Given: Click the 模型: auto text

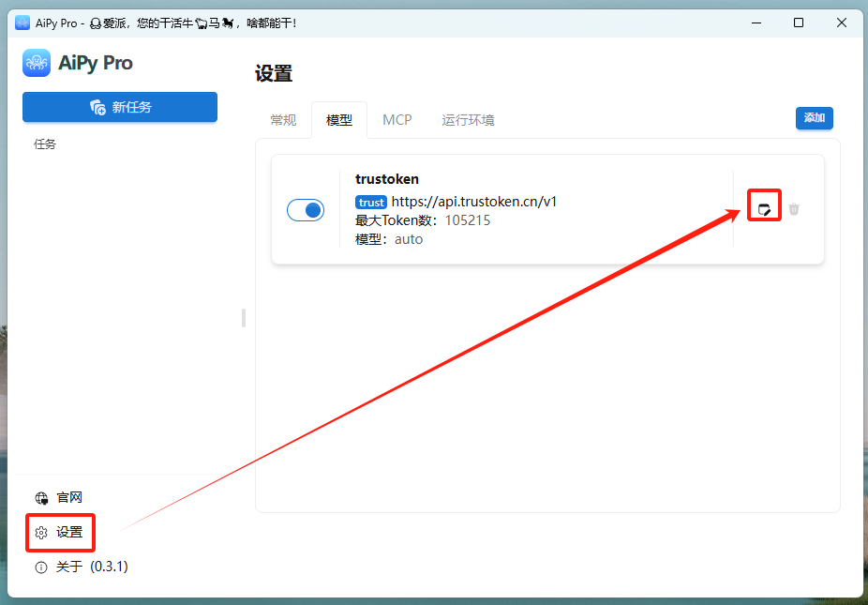Looking at the screenshot, I should point(389,239).
